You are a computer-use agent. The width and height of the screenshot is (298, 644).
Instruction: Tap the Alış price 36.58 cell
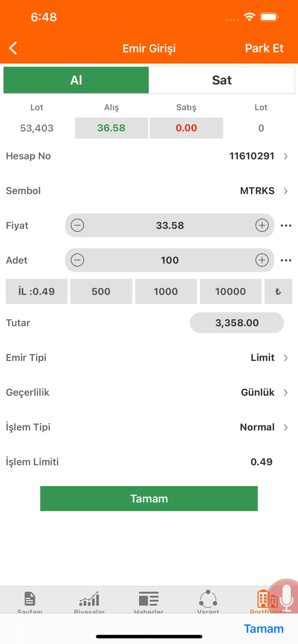point(111,128)
